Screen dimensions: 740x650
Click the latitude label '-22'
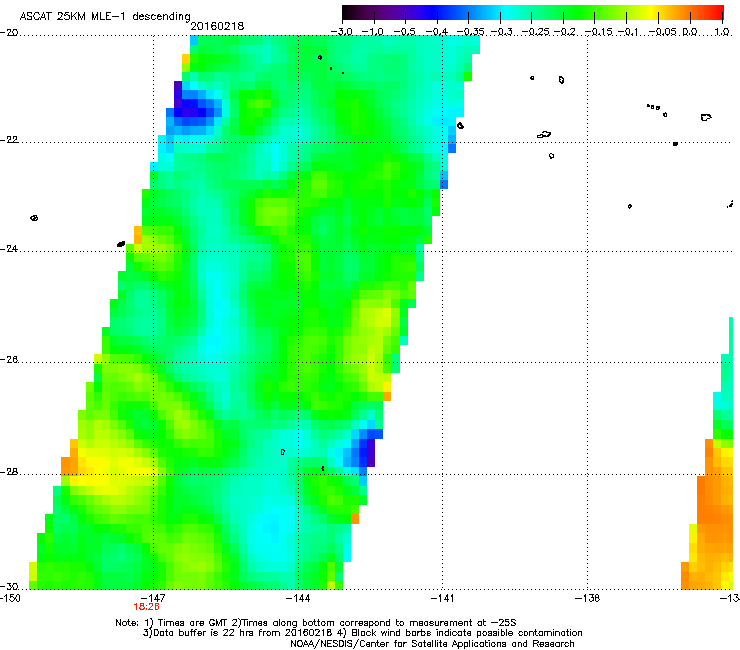tap(9, 140)
